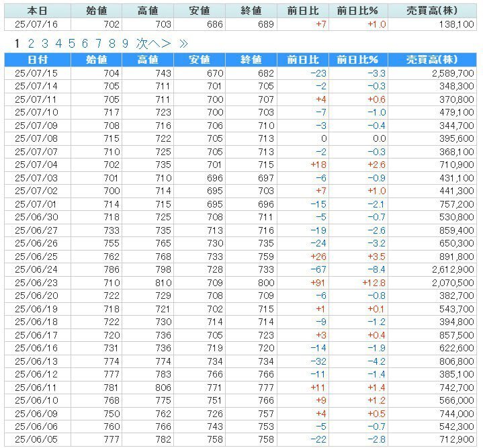Click -4.2 percent in 25/06/13 row
The height and width of the screenshot is (448, 483).
point(376,361)
